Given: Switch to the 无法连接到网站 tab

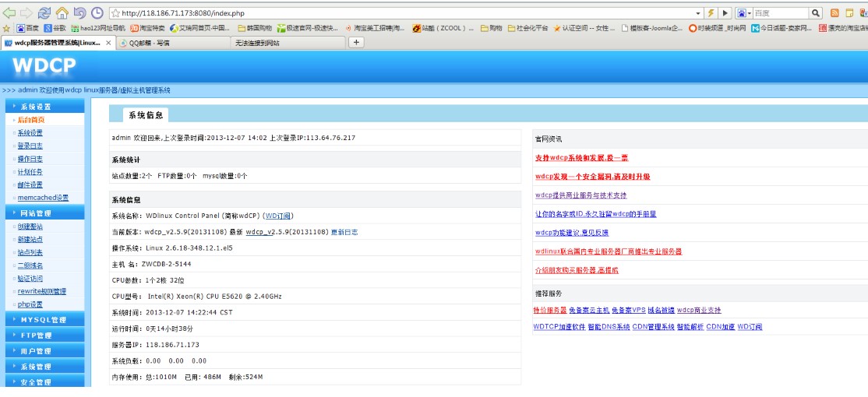Looking at the screenshot, I should pyautogui.click(x=288, y=43).
